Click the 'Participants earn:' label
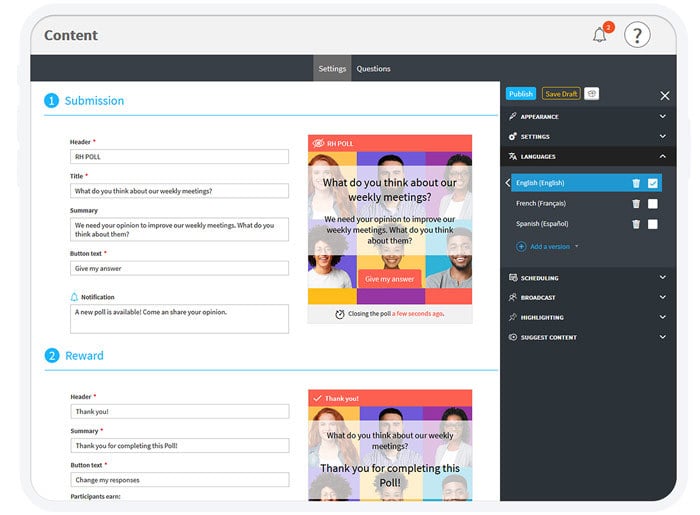 click(x=95, y=496)
